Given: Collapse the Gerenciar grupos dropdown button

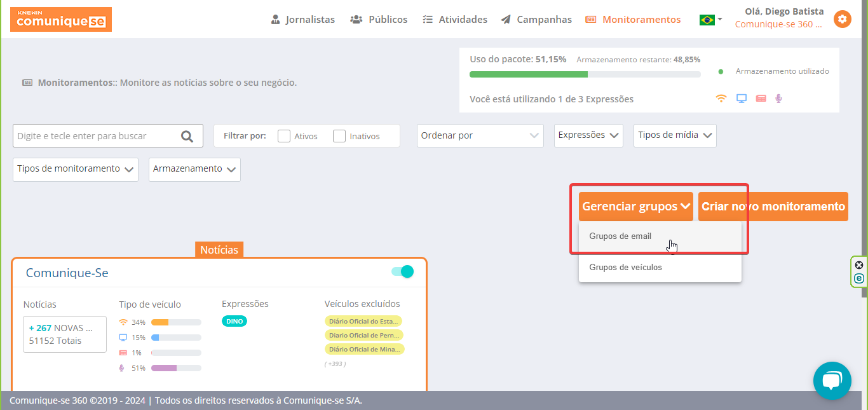Looking at the screenshot, I should [636, 207].
